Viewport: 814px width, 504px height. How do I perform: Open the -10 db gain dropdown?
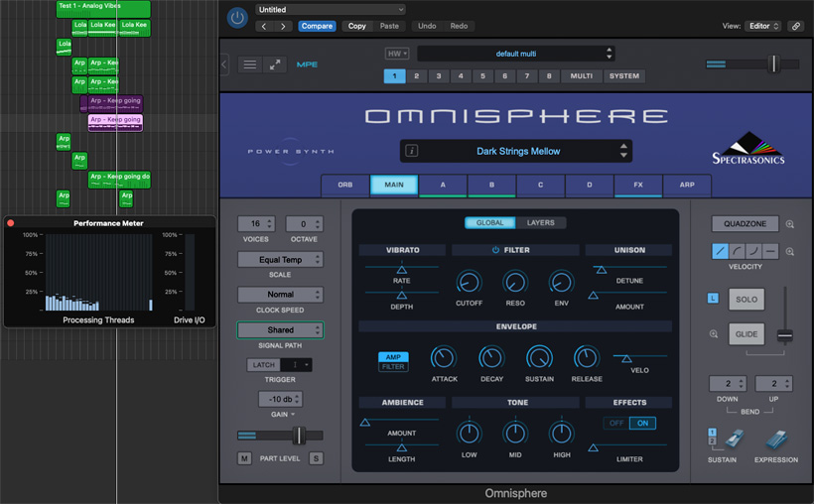coord(280,399)
